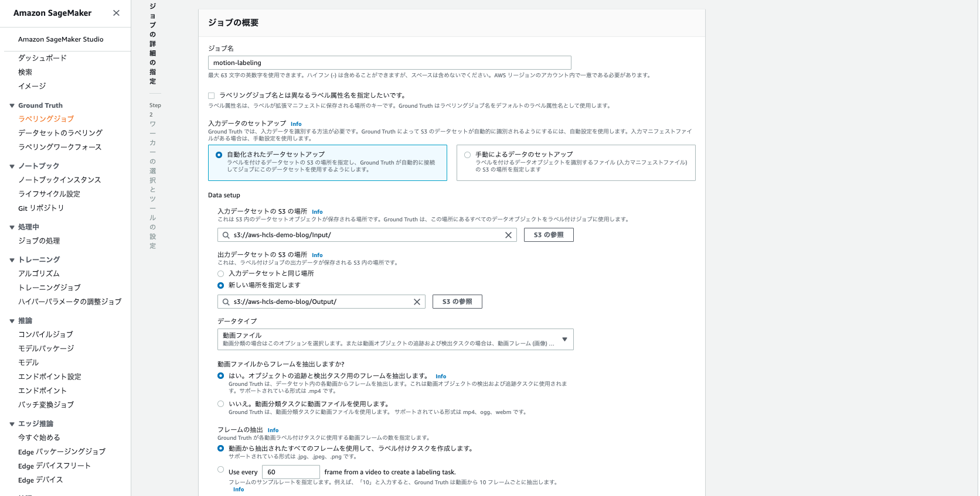The width and height of the screenshot is (980, 496).
Task: Open イメージ in the sidebar
Action: [x=32, y=86]
